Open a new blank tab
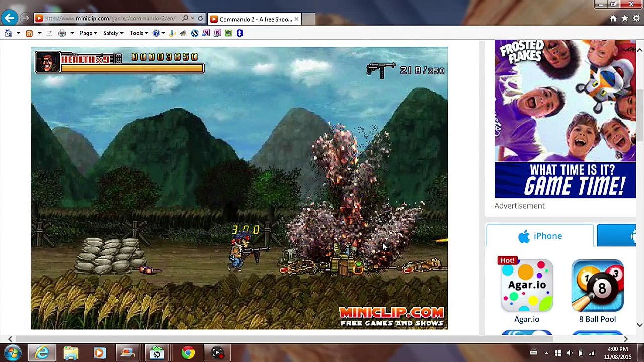The height and width of the screenshot is (362, 644). coord(308,19)
